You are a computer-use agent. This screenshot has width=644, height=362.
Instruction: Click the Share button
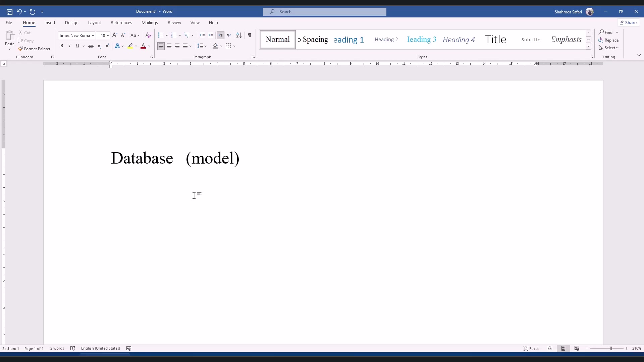point(629,23)
